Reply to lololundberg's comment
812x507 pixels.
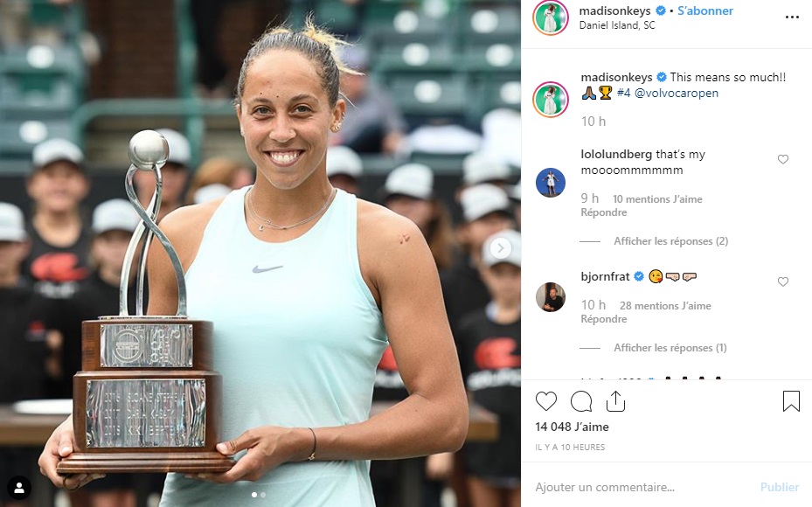point(604,212)
